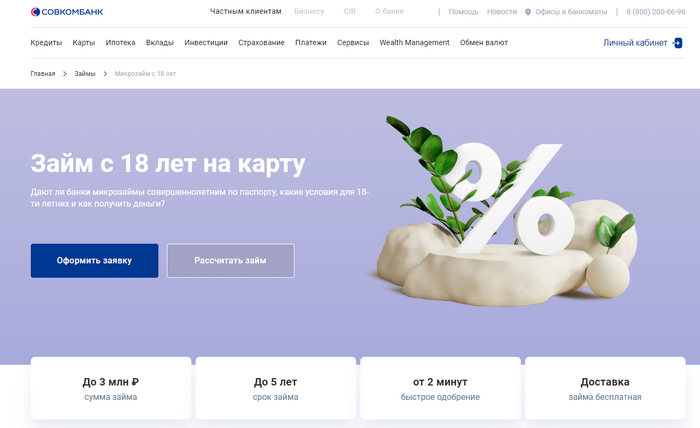Open the Вклады section
The image size is (700, 428).
(159, 43)
